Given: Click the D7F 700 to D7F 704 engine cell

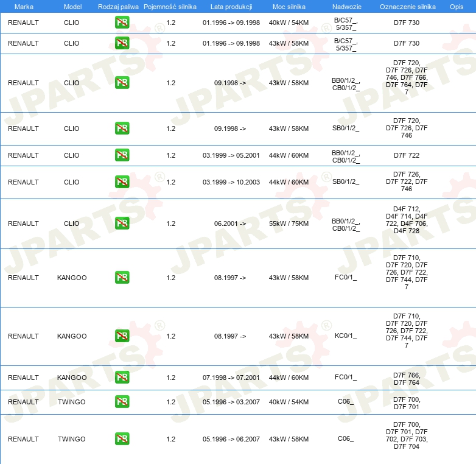Looking at the screenshot, I should pyautogui.click(x=407, y=435).
